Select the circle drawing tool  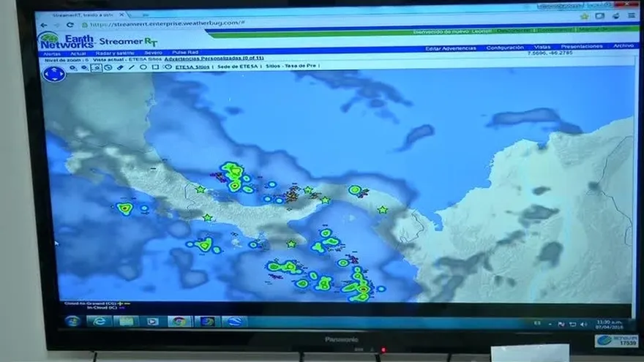click(x=143, y=67)
